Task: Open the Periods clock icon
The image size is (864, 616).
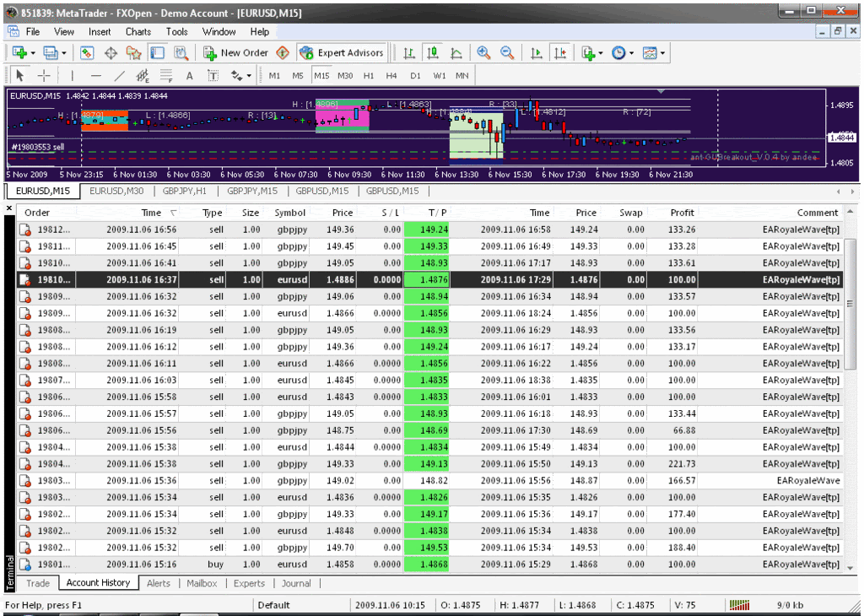Action: [618, 53]
